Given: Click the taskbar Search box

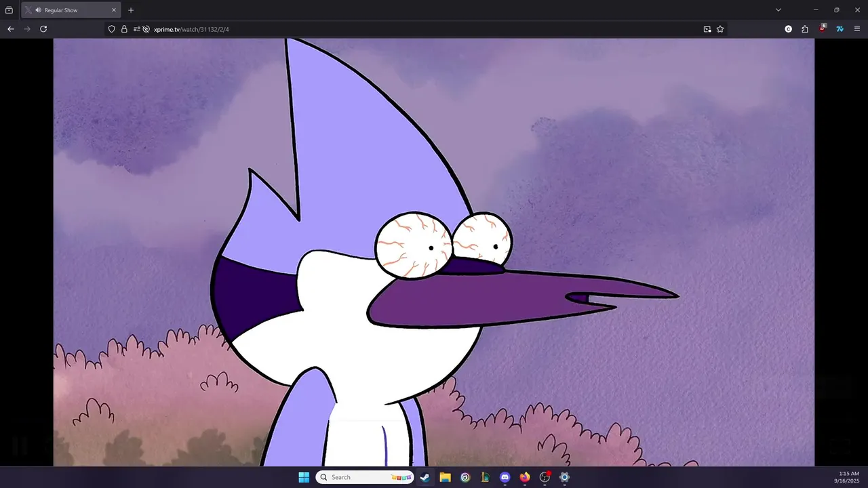Looking at the screenshot, I should click(365, 477).
